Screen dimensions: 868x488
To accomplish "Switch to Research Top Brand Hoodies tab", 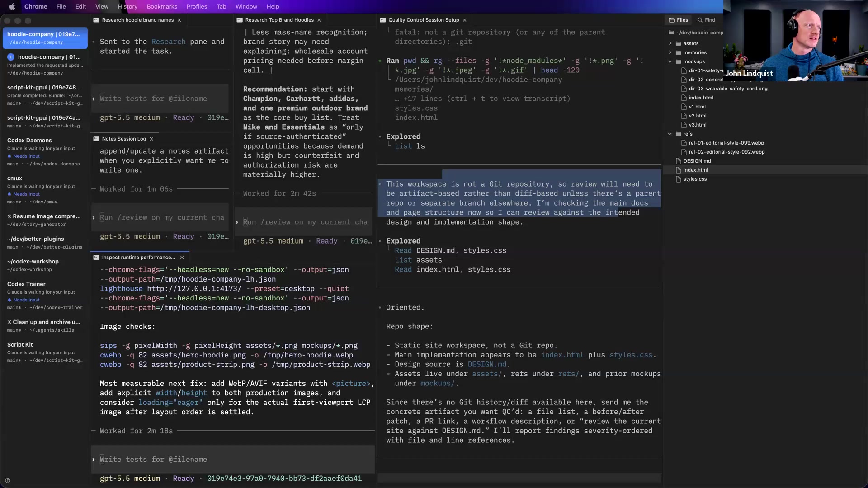I will tap(279, 20).
